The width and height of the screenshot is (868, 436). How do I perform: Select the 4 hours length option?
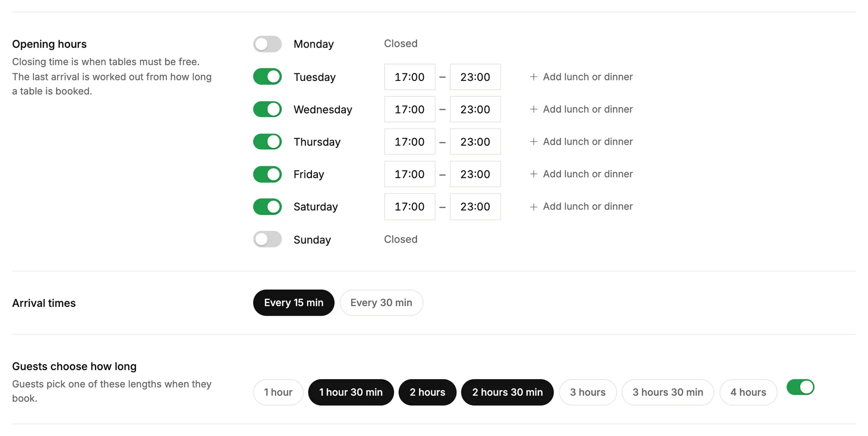coord(748,392)
